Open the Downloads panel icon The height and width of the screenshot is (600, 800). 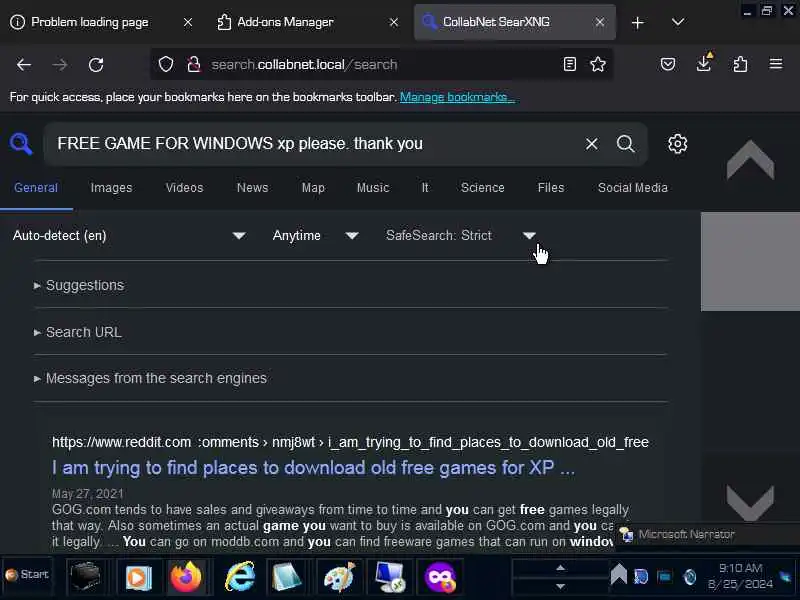click(x=704, y=63)
